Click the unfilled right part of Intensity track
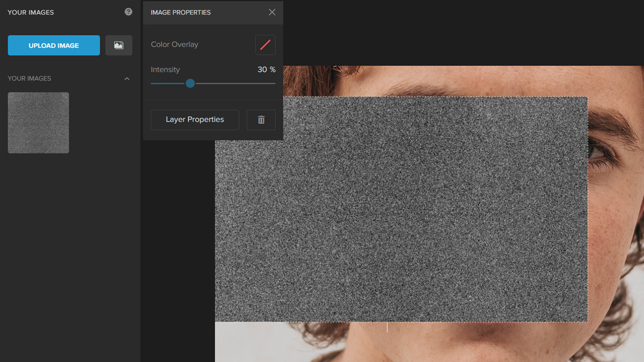The width and height of the screenshot is (644, 362). [236, 84]
